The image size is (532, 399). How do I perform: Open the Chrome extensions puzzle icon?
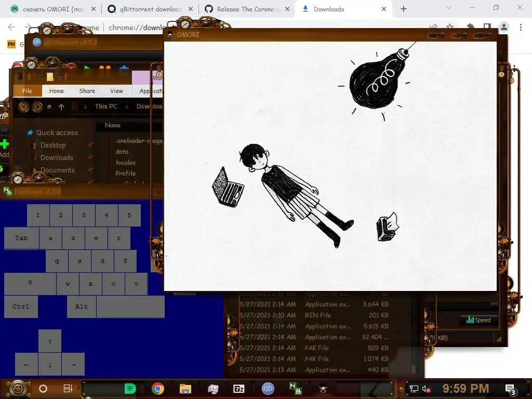pos(470,27)
